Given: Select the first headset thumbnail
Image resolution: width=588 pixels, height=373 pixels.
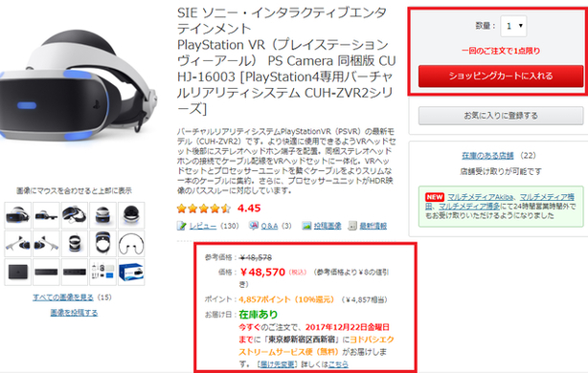Looking at the screenshot, I should click(17, 215).
